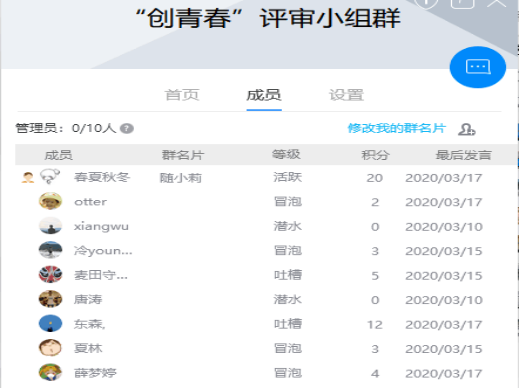Viewport: 519px width, 388px height.
Task: Click the add member icon
Action: (x=466, y=129)
